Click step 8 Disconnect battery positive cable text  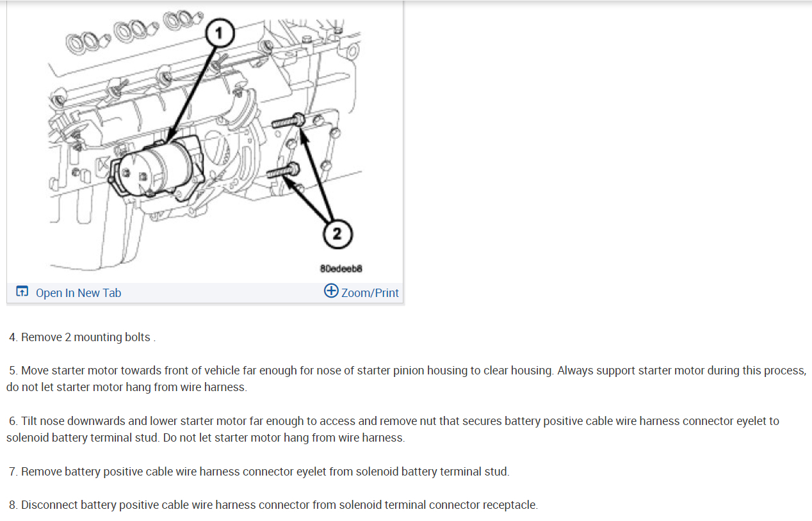[273, 505]
